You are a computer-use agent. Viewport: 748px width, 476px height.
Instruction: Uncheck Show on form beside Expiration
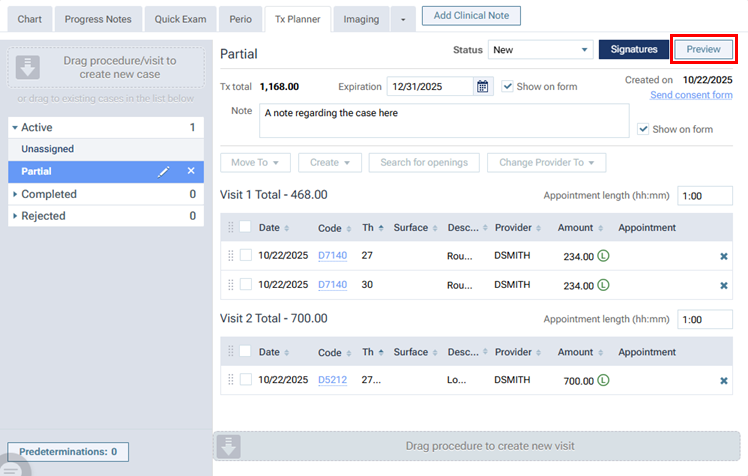pos(508,87)
